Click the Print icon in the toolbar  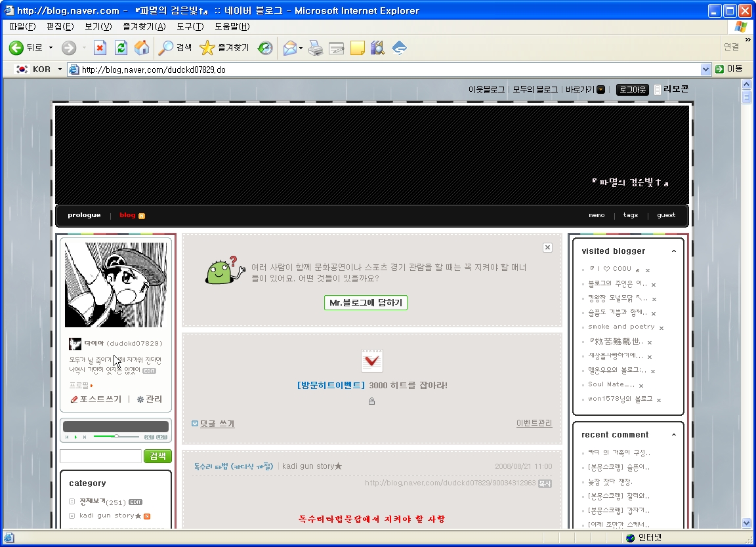(x=316, y=48)
